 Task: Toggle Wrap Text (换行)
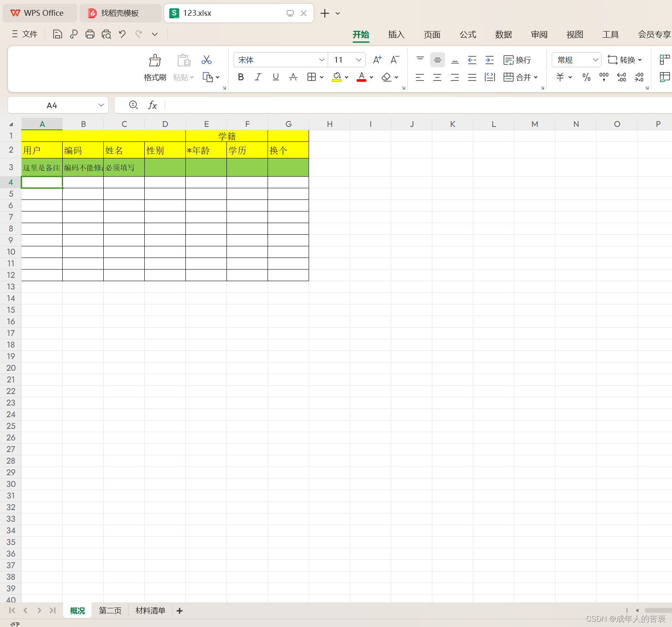[x=517, y=60]
